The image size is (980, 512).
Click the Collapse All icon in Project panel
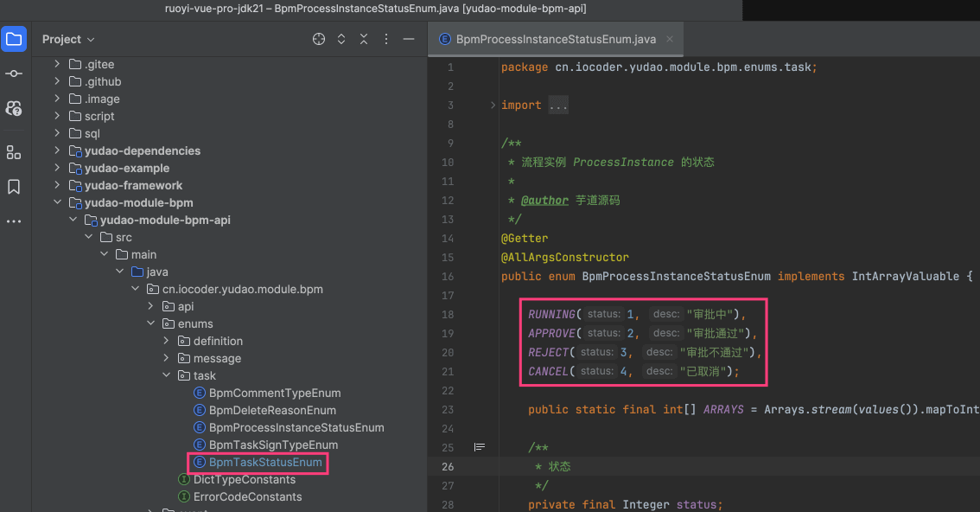pos(364,39)
